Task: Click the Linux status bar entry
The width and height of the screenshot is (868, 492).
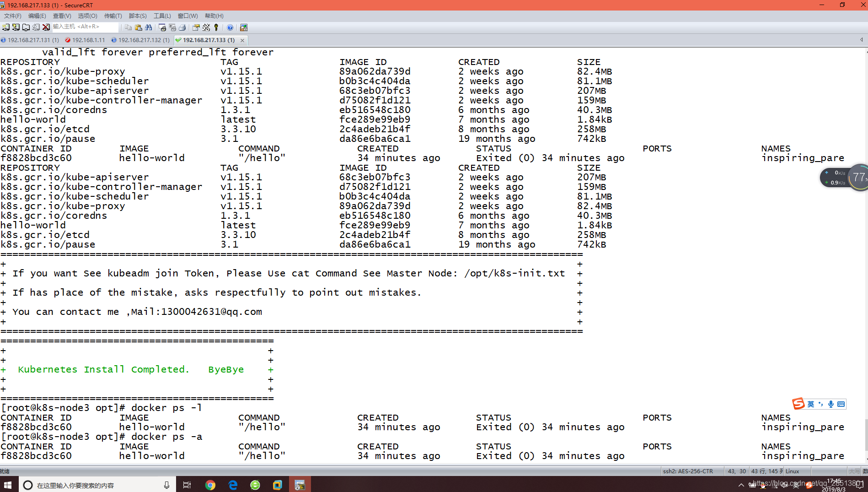Action: [x=793, y=471]
